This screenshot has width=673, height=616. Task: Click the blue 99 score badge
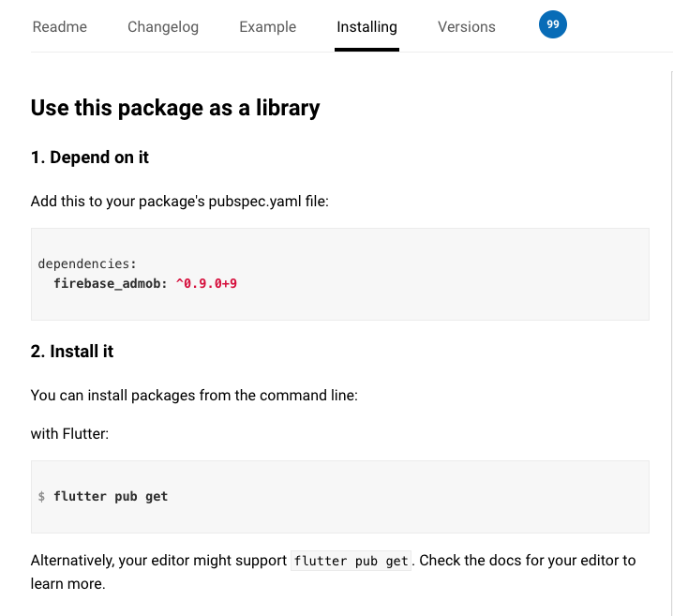click(x=553, y=24)
